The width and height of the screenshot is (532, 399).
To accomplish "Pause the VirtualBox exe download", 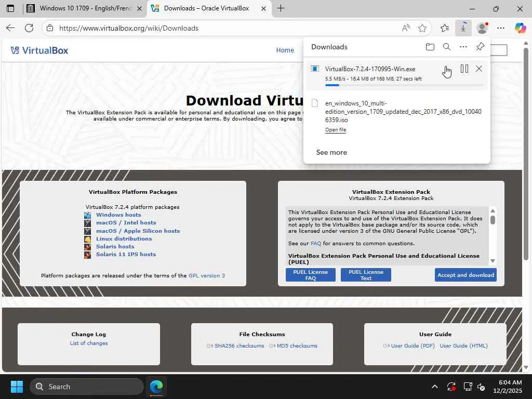I will point(464,69).
